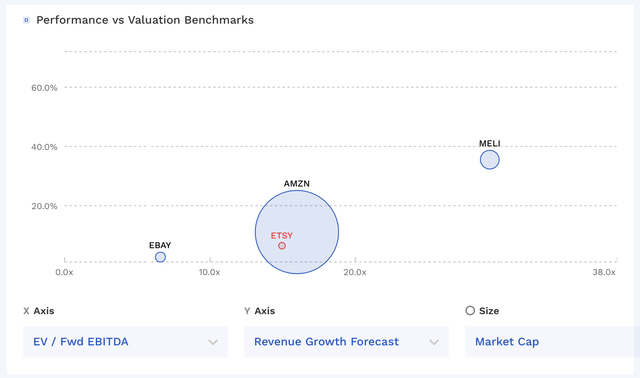Click the 10.0x x-axis label
This screenshot has height=378, width=640.
point(209,272)
